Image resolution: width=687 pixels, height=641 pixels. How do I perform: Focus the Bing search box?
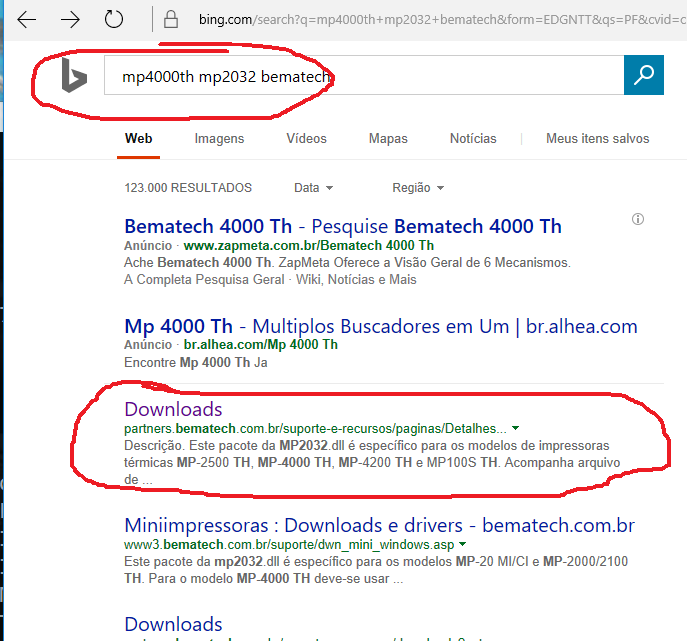click(364, 75)
